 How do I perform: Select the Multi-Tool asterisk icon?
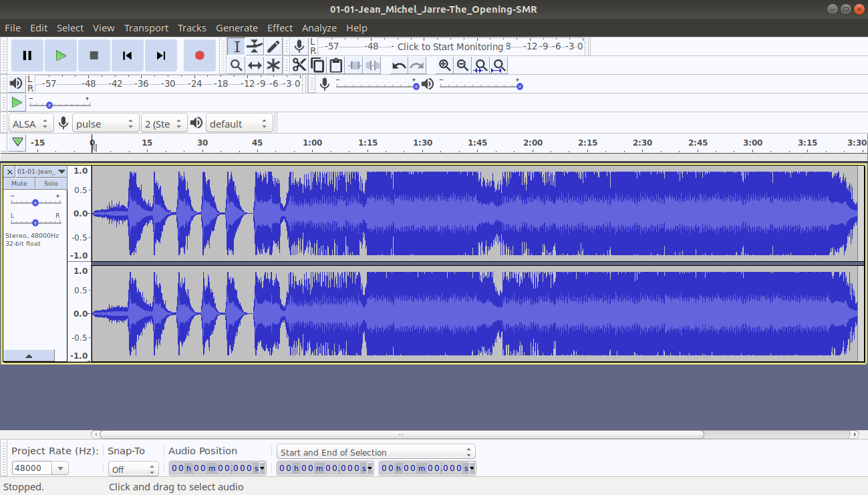(273, 65)
